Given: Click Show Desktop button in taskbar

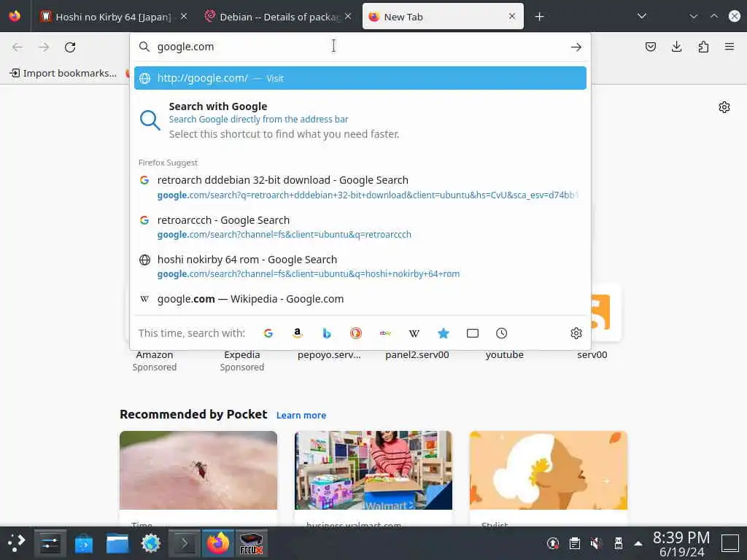Looking at the screenshot, I should point(729,542).
